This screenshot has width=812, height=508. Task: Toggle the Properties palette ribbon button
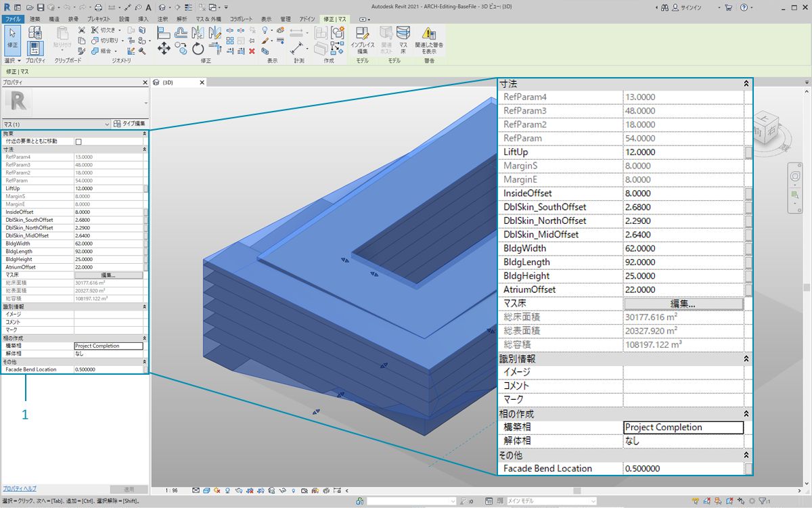point(35,48)
